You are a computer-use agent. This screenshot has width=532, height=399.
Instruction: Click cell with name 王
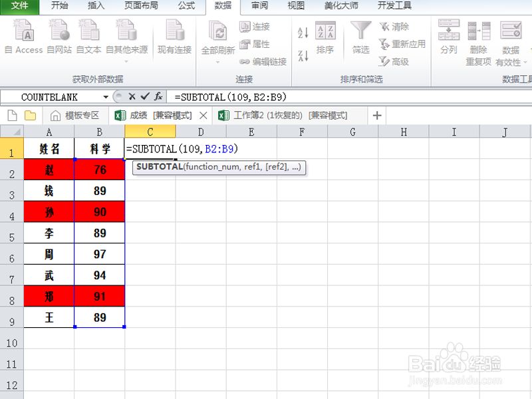(49, 317)
